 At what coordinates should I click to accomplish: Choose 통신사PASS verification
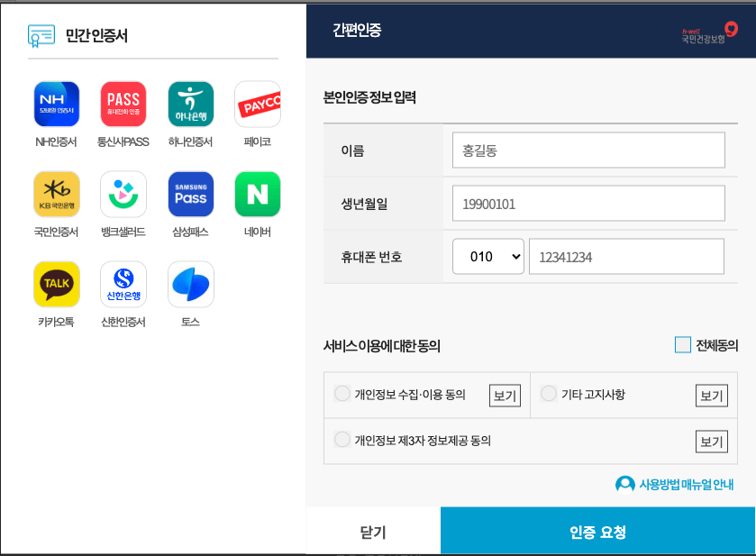click(123, 103)
